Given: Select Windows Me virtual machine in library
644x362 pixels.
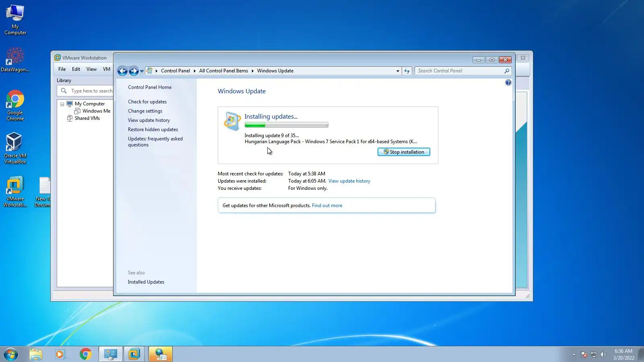Looking at the screenshot, I should (96, 111).
